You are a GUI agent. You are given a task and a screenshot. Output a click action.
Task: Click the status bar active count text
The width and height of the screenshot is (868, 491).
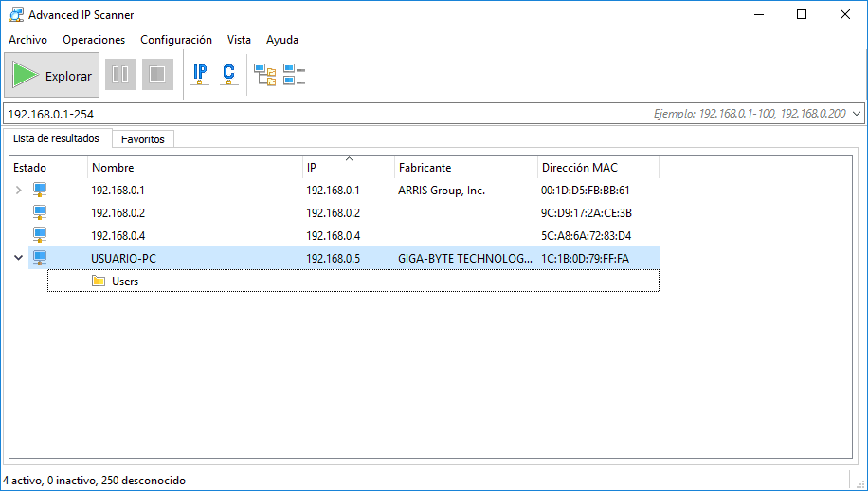(x=94, y=481)
